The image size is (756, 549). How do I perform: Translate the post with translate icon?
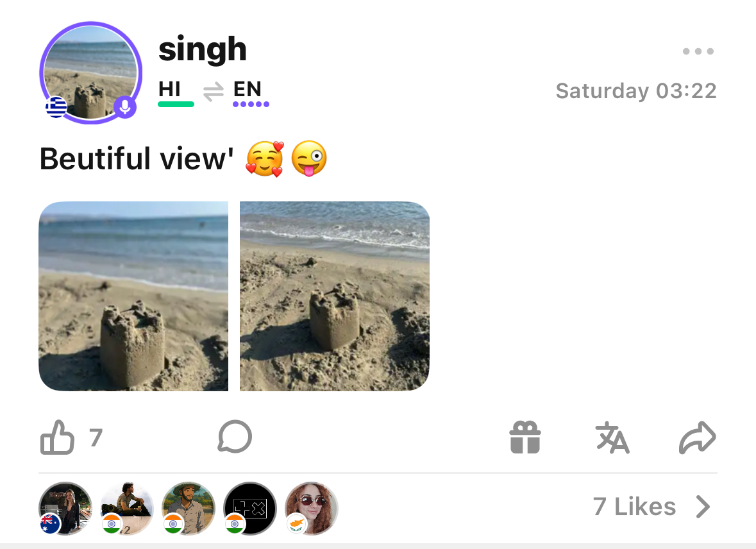click(612, 437)
